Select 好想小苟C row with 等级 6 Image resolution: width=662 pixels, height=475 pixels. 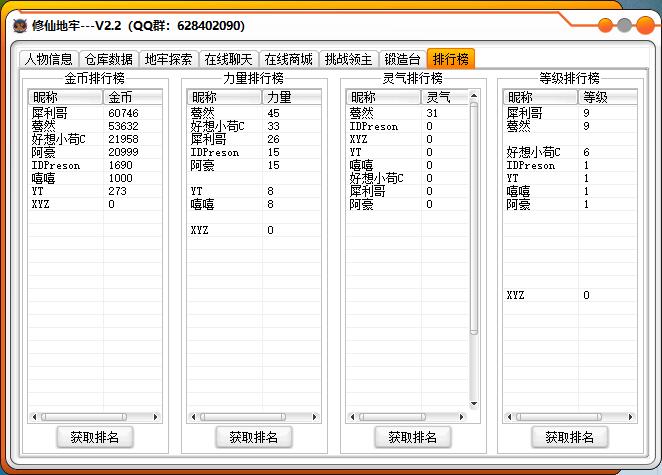[x=570, y=152]
